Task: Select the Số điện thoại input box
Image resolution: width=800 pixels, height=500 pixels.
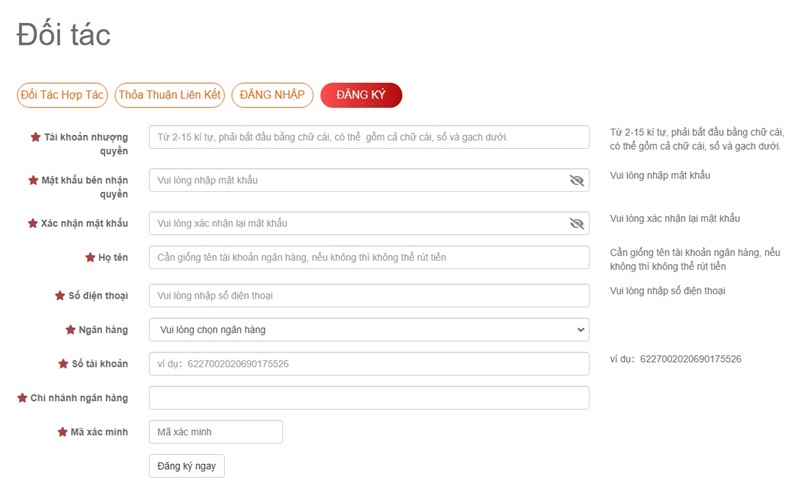Action: pos(369,295)
